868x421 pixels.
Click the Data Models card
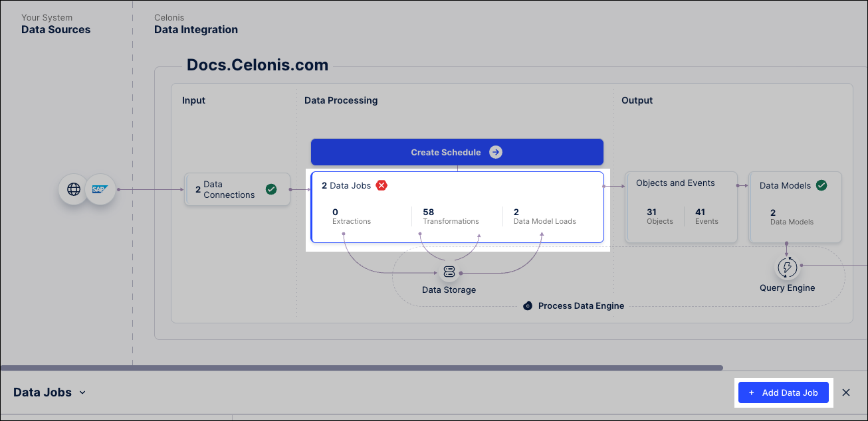[795, 206]
